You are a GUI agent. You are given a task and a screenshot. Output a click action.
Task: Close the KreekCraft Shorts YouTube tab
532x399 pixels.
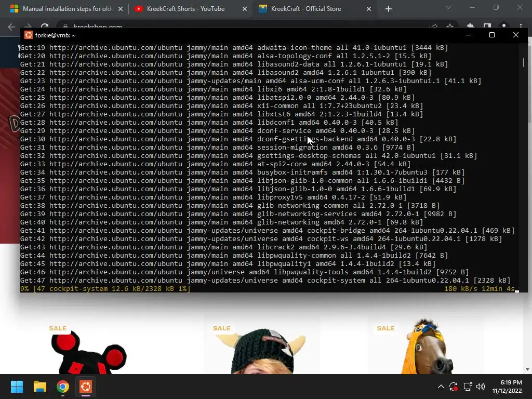point(245,9)
